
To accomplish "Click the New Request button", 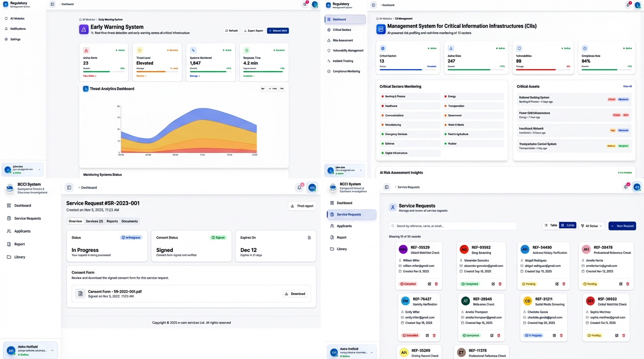I will 622,226.
